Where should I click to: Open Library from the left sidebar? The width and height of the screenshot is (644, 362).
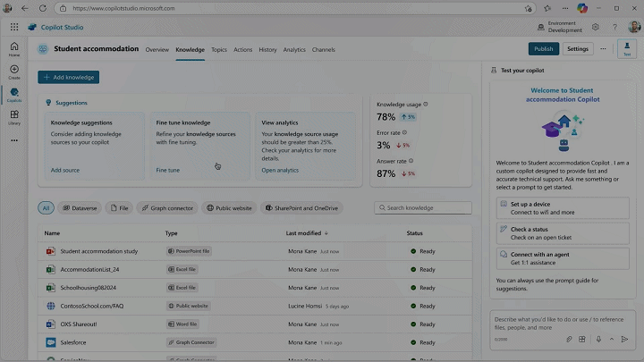[13, 117]
